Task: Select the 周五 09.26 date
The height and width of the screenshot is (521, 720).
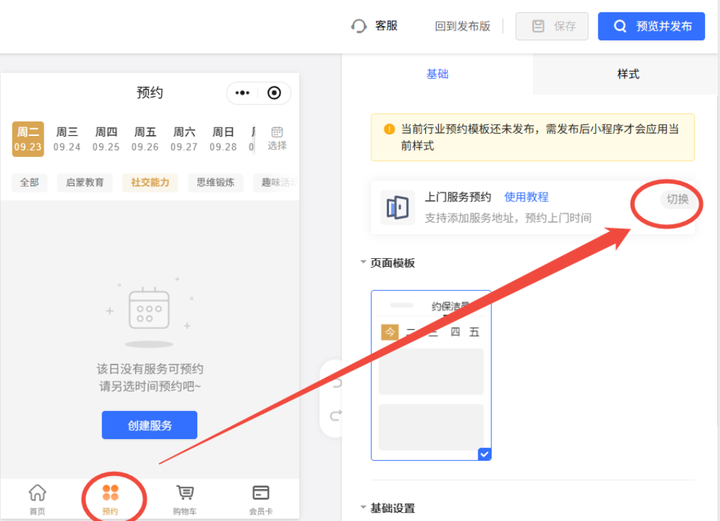Action: point(145,139)
